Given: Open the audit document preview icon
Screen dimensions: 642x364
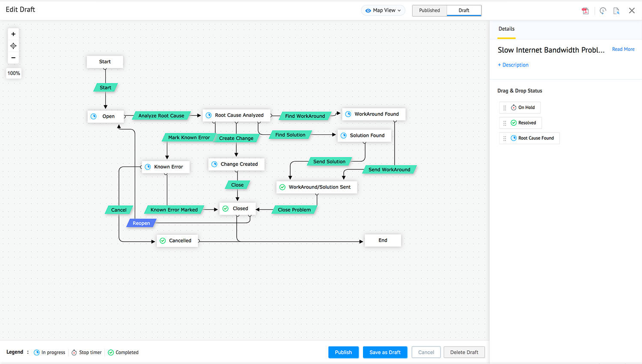Looking at the screenshot, I should point(617,10).
